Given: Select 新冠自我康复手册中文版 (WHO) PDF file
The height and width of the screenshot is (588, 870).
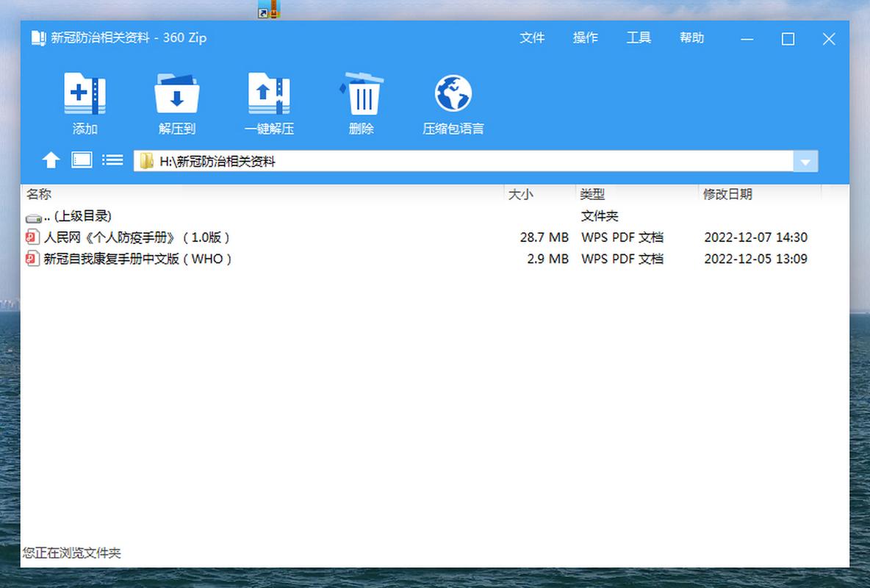Looking at the screenshot, I should tap(137, 259).
